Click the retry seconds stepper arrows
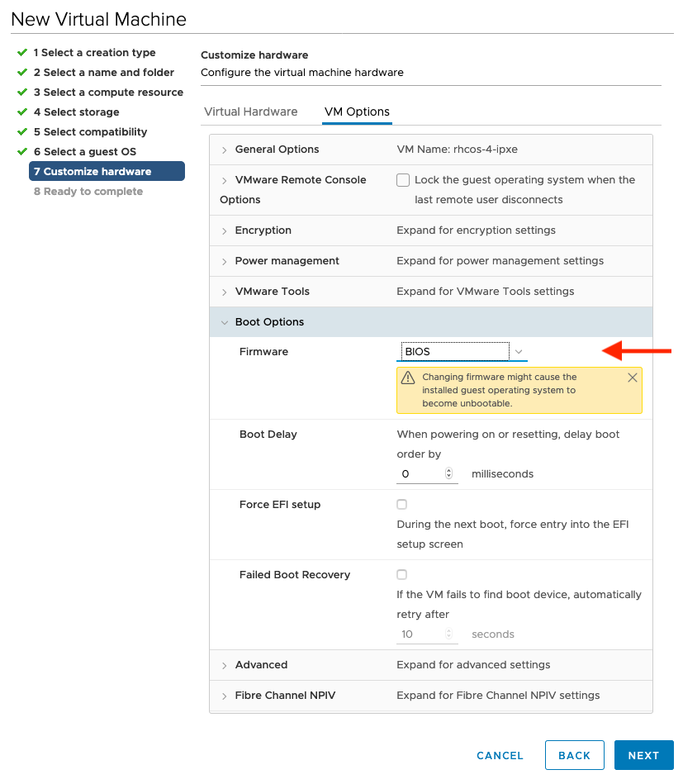Screen dimensions: 683x784 tap(449, 634)
